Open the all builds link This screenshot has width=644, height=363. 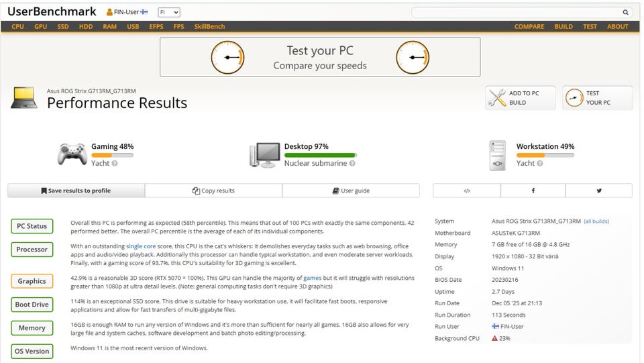pyautogui.click(x=596, y=221)
